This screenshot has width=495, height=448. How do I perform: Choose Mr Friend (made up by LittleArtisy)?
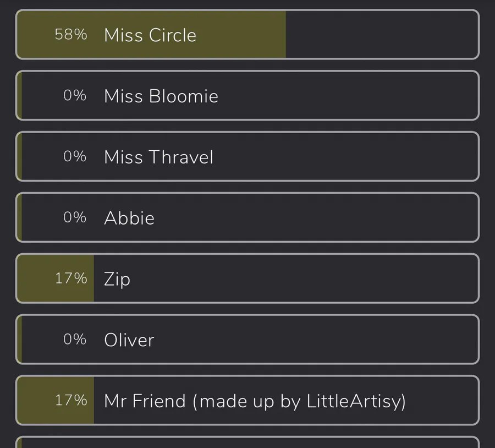pyautogui.click(x=248, y=400)
